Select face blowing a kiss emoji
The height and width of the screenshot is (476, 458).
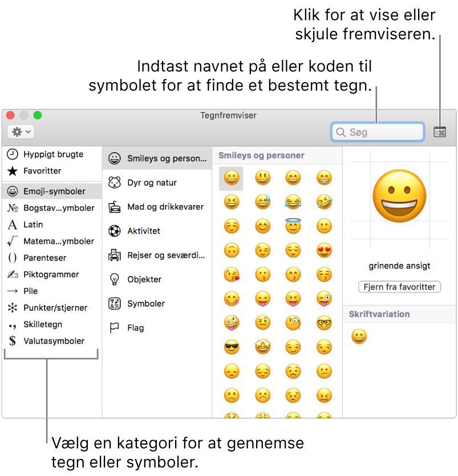point(232,275)
